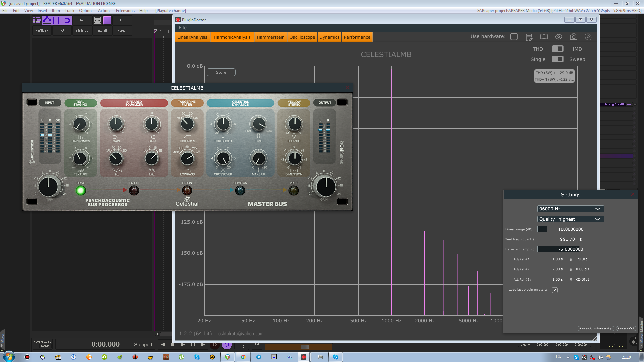Click the CROSSOVER knob

(223, 158)
